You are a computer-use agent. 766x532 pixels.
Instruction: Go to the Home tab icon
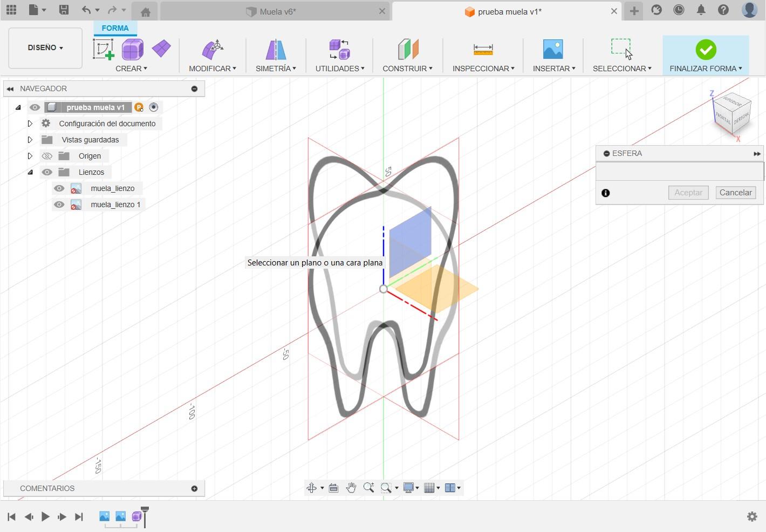pos(145,11)
